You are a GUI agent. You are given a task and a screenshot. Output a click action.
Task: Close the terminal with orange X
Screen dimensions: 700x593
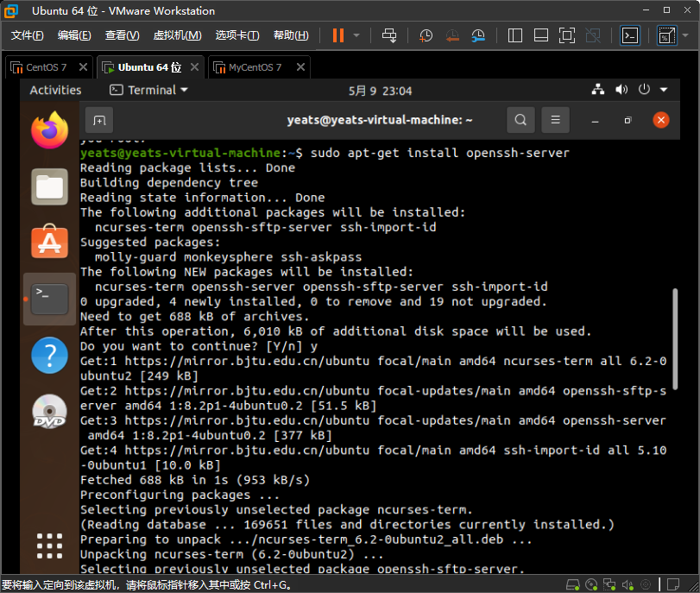(x=660, y=120)
